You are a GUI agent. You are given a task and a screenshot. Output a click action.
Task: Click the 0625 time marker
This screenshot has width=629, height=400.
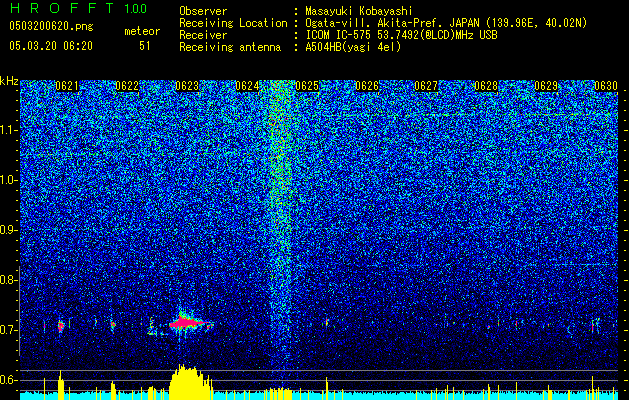307,86
